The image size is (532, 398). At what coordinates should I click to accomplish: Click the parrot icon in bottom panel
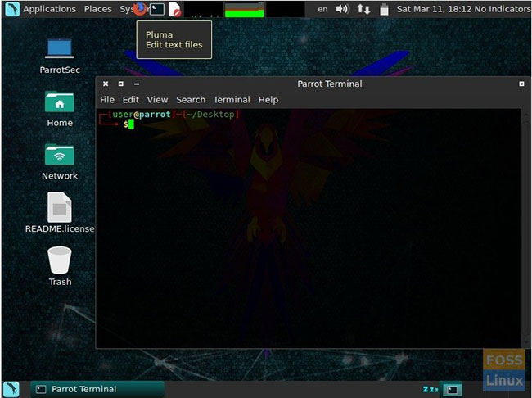coord(11,389)
